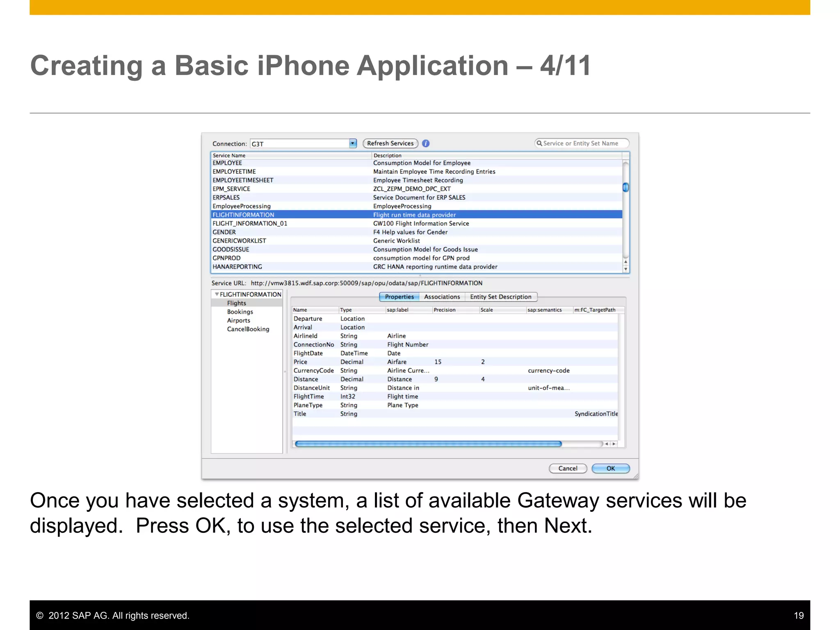This screenshot has height=630, width=840.
Task: Select the HANAREPORTING service row
Action: click(416, 267)
